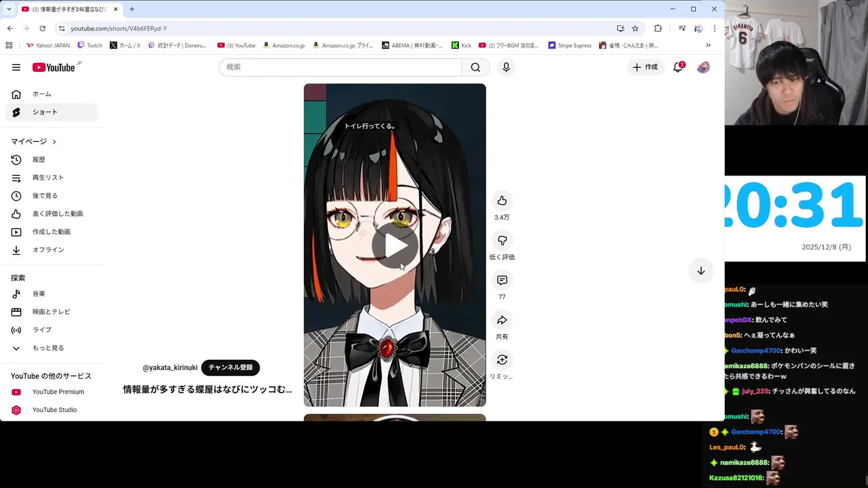Viewport: 868px width, 488px height.
Task: Bookmark this page with the star icon
Action: point(635,28)
